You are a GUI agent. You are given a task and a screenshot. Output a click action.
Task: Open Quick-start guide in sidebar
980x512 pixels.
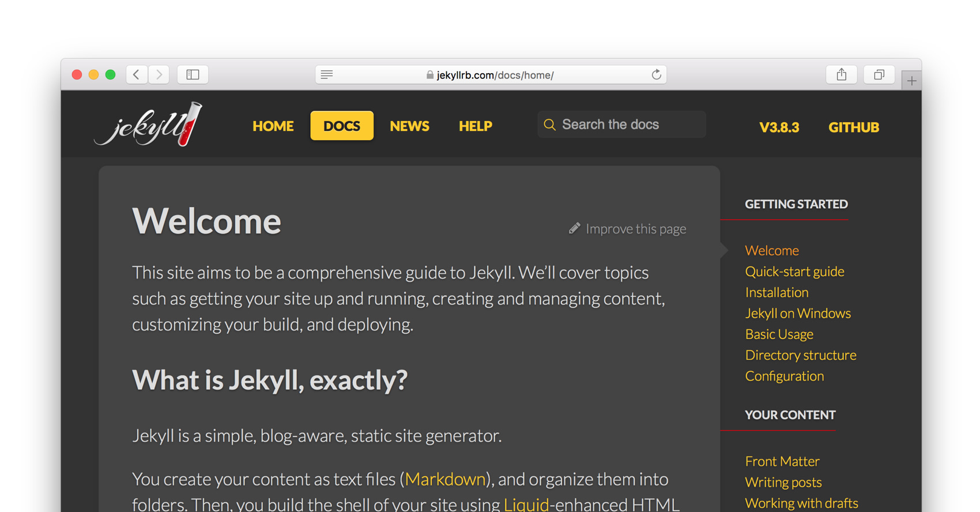[x=794, y=271]
